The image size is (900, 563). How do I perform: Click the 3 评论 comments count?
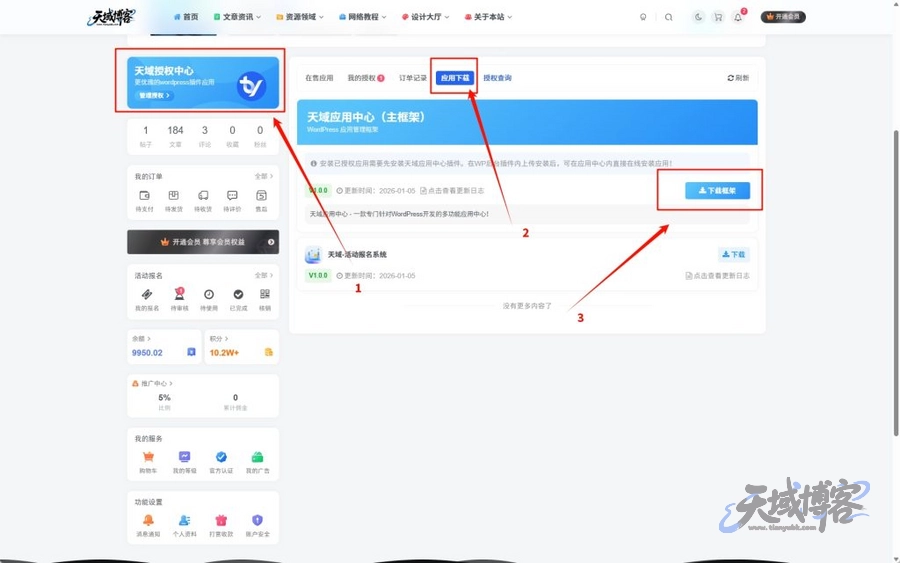point(205,136)
